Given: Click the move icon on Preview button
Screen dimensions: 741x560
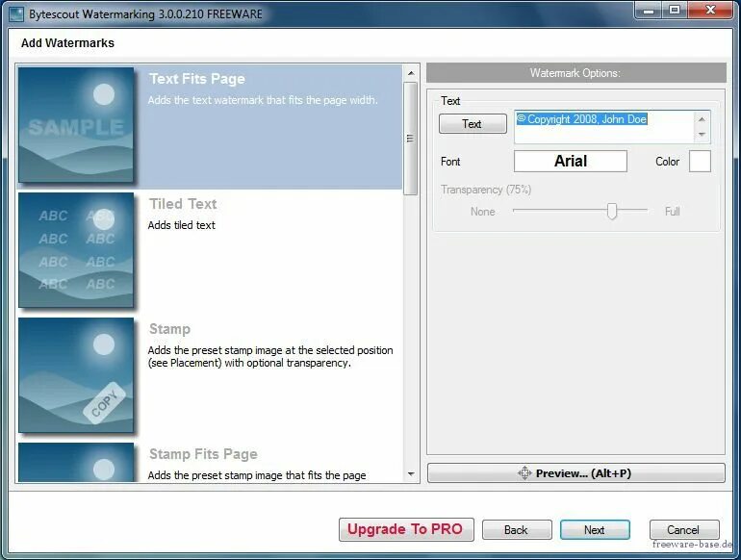Looking at the screenshot, I should tap(524, 473).
